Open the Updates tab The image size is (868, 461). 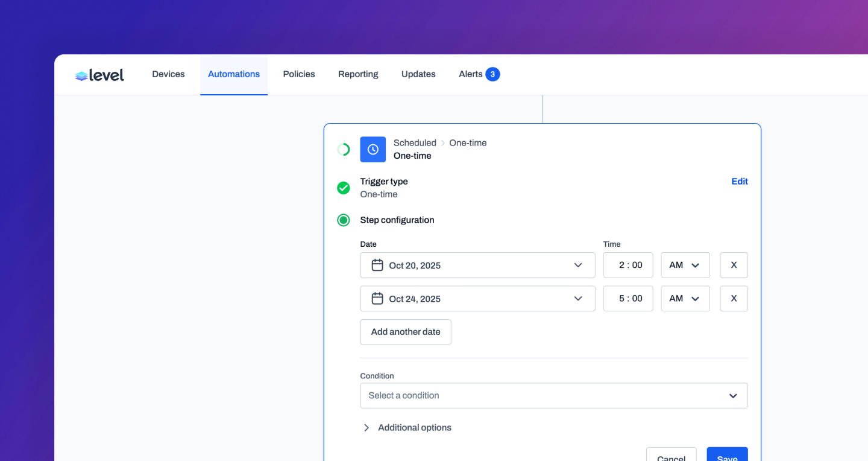coord(418,74)
